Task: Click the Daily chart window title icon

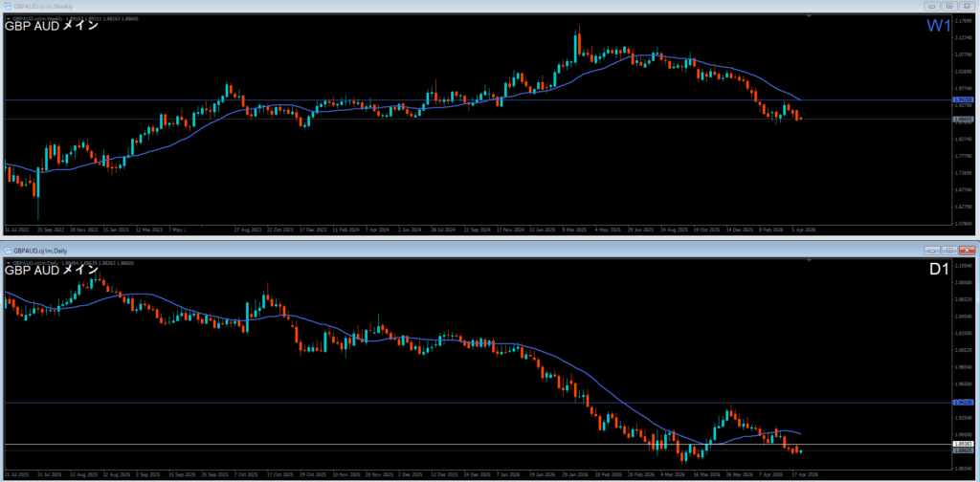Action: 8,250
